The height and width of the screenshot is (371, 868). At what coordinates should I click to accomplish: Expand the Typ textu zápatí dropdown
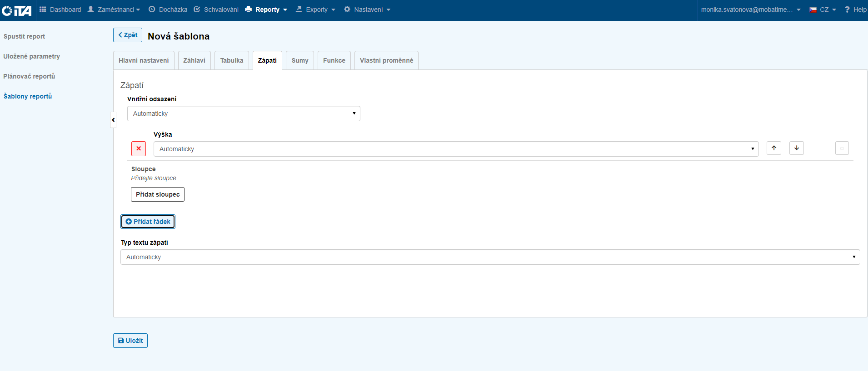click(490, 257)
